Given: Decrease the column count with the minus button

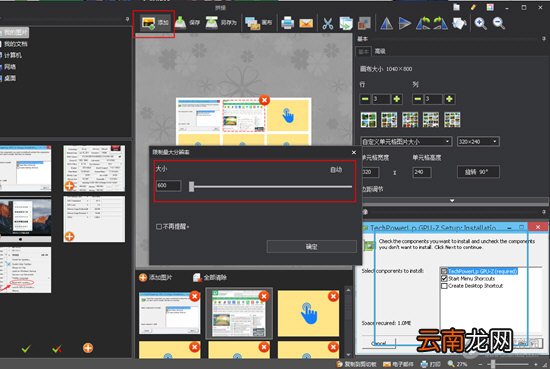Looking at the screenshot, I should [417, 99].
